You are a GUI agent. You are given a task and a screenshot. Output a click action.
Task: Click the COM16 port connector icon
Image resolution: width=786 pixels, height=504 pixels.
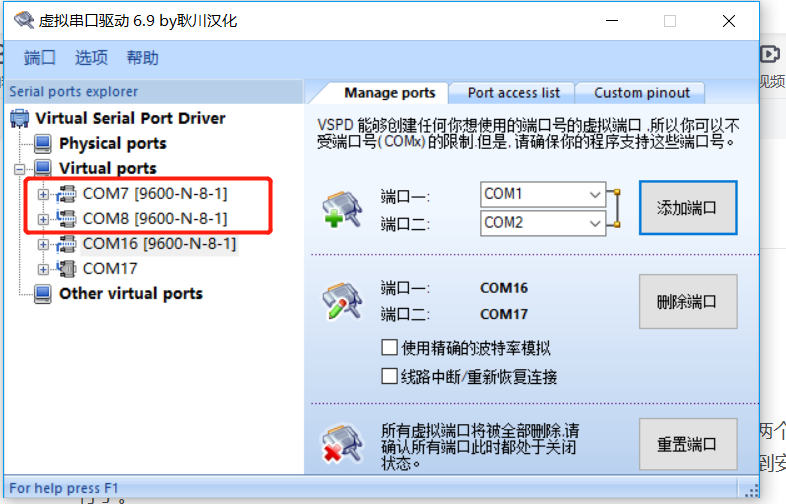point(66,244)
